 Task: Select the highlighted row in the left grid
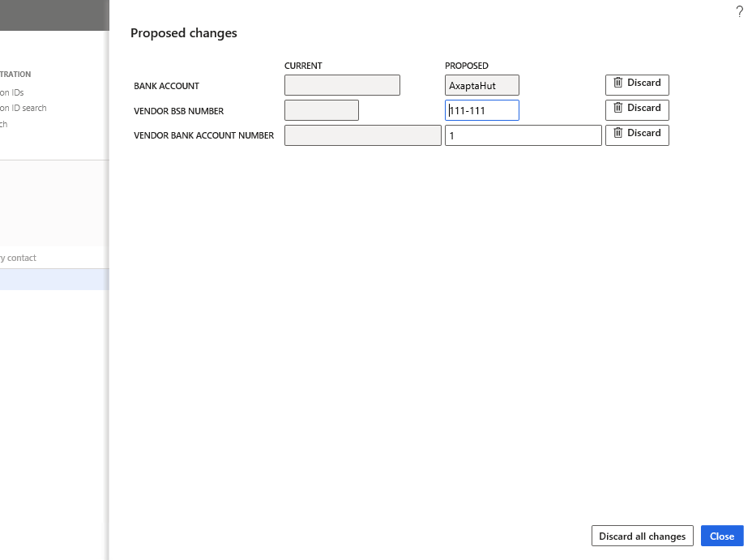pyautogui.click(x=53, y=280)
